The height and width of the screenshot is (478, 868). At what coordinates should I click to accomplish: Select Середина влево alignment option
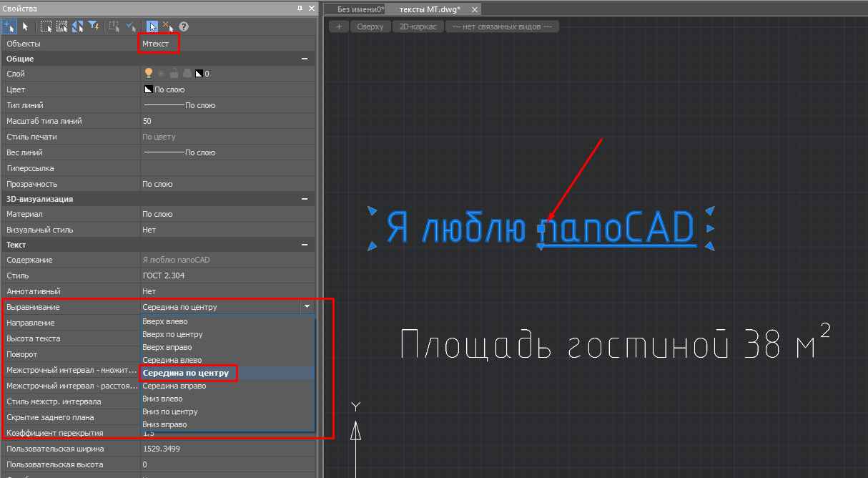172,360
